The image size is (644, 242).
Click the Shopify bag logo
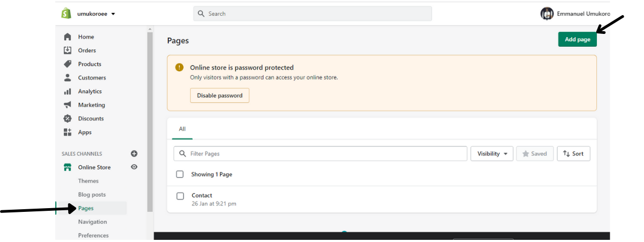[x=66, y=13]
